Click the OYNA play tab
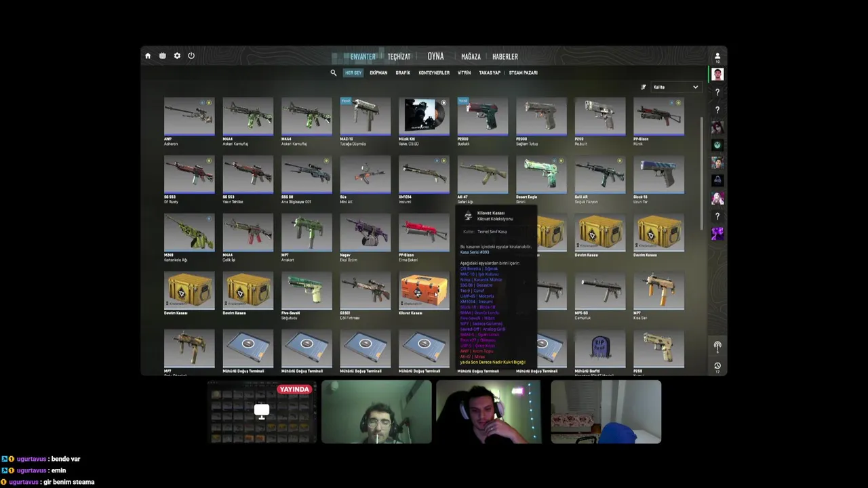 (x=435, y=56)
